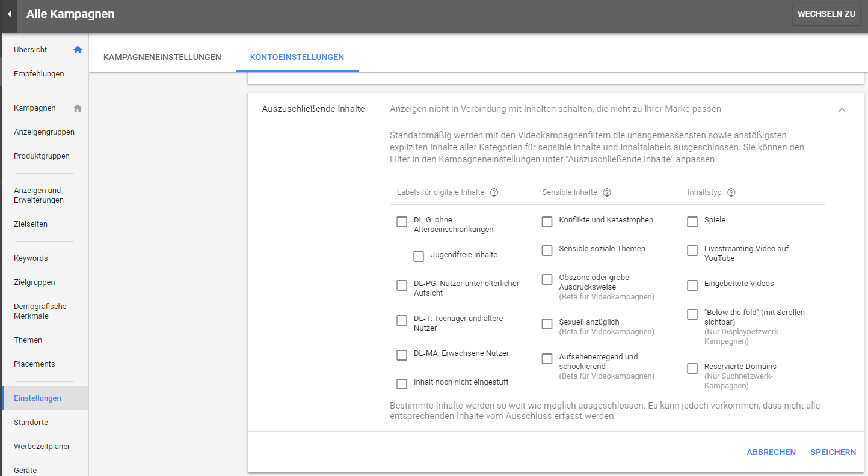Exclude Eingebettete Videos
This screenshot has width=868, height=476.
click(x=692, y=285)
